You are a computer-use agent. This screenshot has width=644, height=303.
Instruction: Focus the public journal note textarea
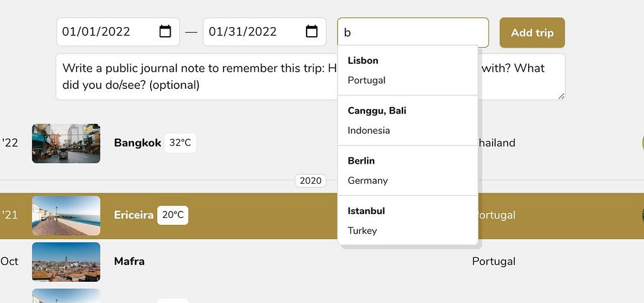pyautogui.click(x=193, y=76)
